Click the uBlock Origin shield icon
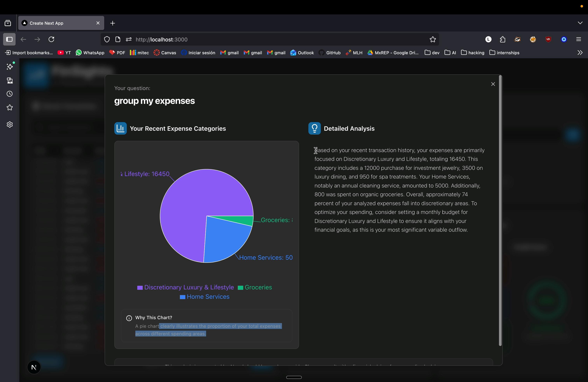This screenshot has height=382, width=588. point(548,39)
